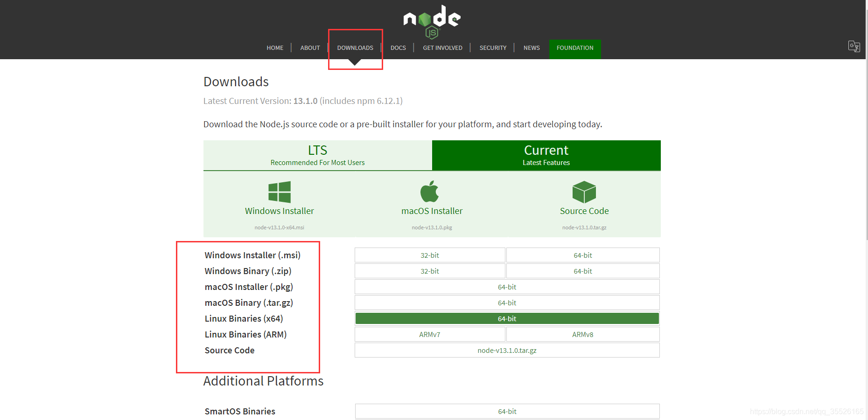Screen dimensions: 868x420
Task: Open GET INVOLVED in navigation
Action: click(x=442, y=48)
